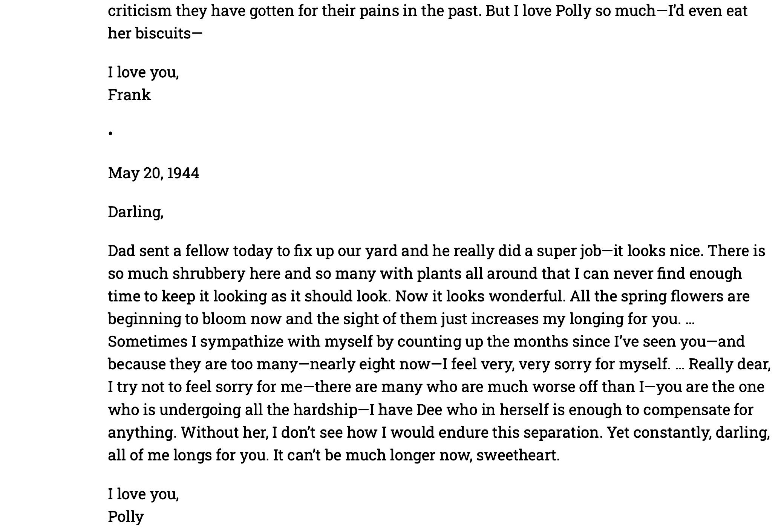Screen dimensions: 784x532
Task: Click the signature name Frank
Action: click(129, 95)
